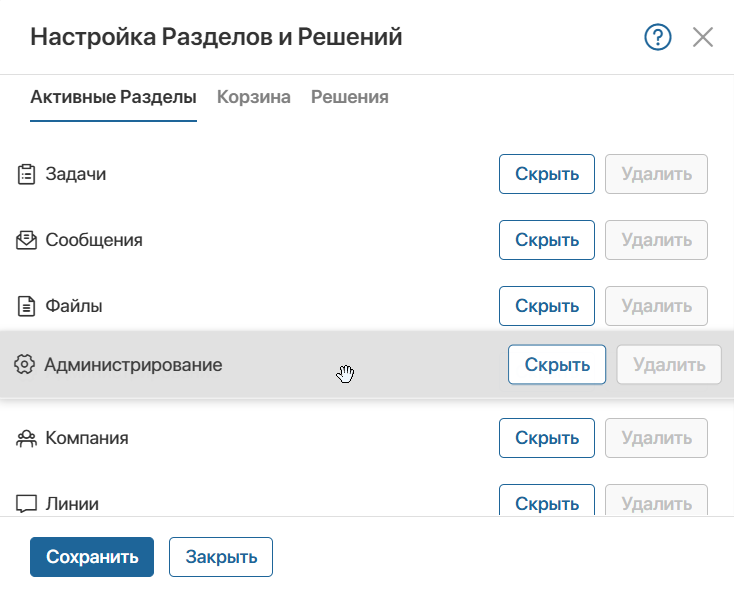This screenshot has height=596, width=734.
Task: Hide the Линии section
Action: pyautogui.click(x=547, y=500)
